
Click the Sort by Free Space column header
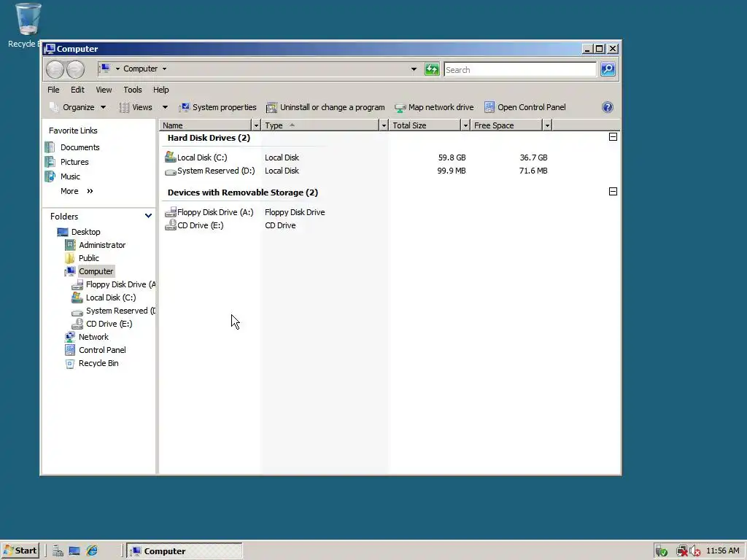[x=506, y=125]
